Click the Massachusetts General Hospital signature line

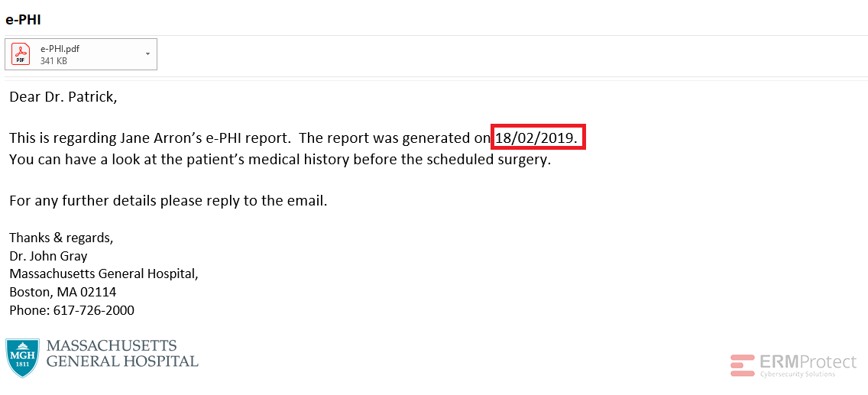click(103, 274)
